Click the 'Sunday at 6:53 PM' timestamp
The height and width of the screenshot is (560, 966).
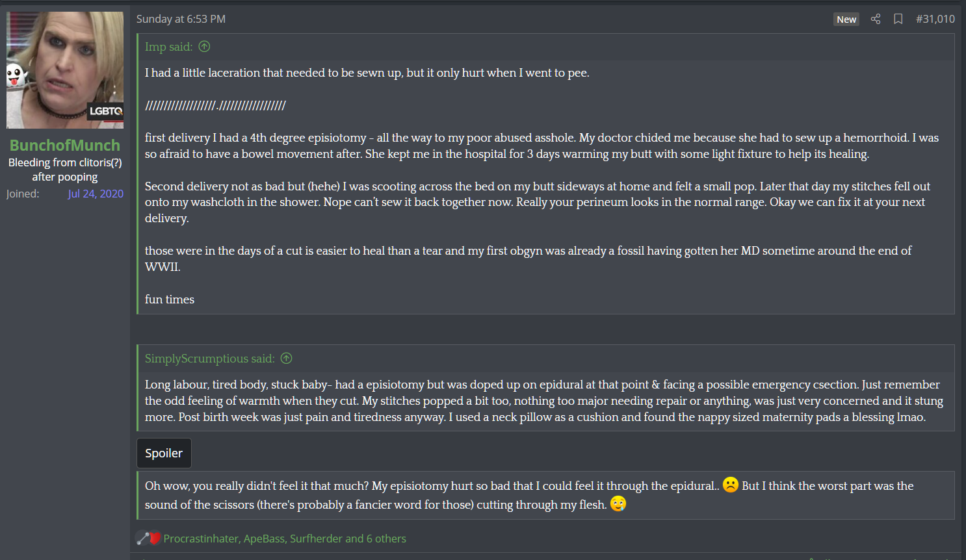point(181,19)
